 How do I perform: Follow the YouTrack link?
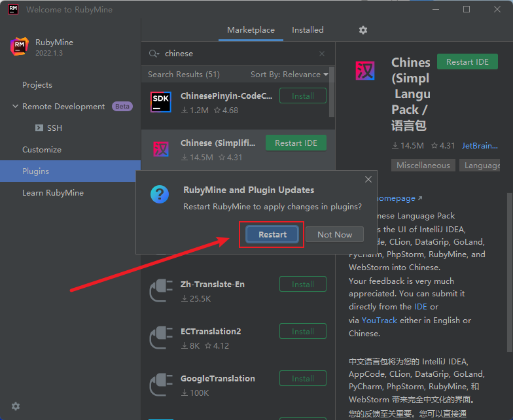380,321
